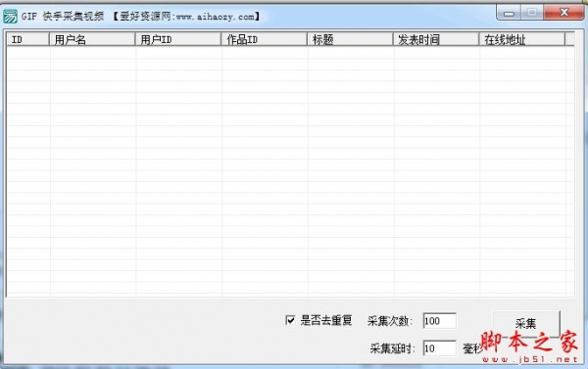The width and height of the screenshot is (588, 369).
Task: Close the GIF 快手采集视频 window
Action: (564, 13)
